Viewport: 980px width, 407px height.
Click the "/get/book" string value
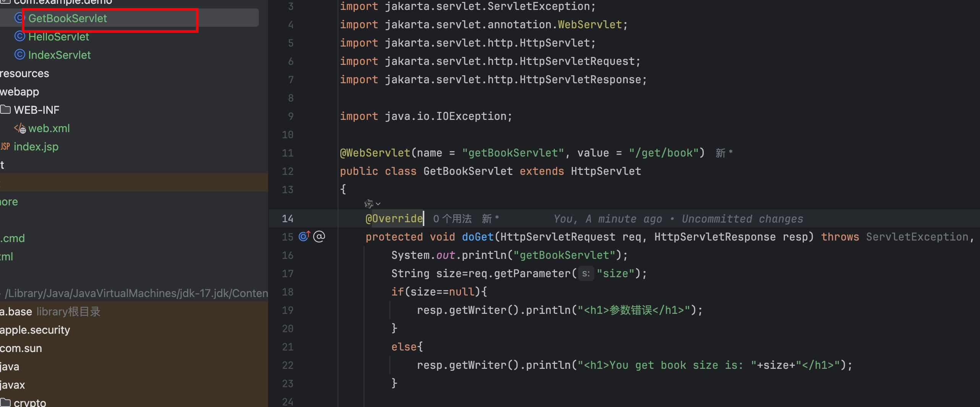(663, 153)
